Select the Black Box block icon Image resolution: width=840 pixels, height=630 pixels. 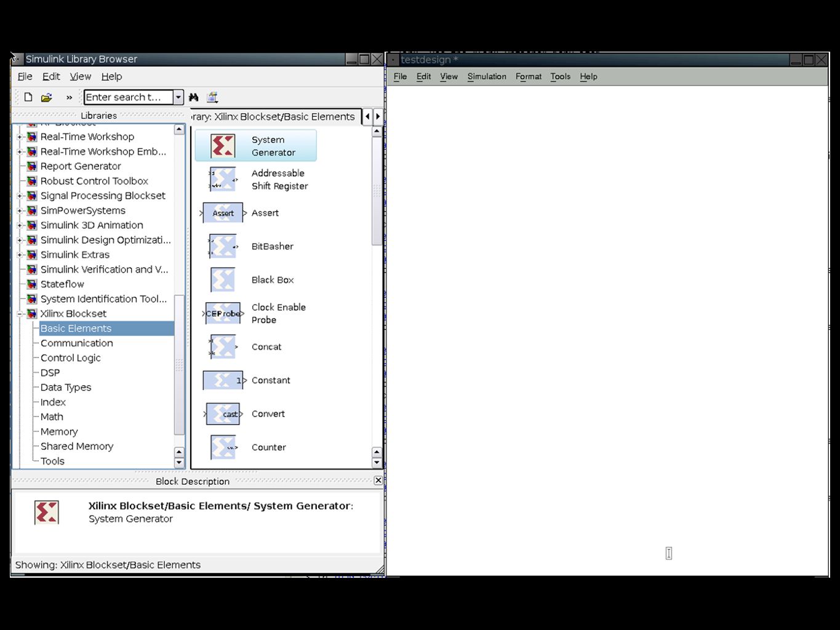[x=223, y=280]
